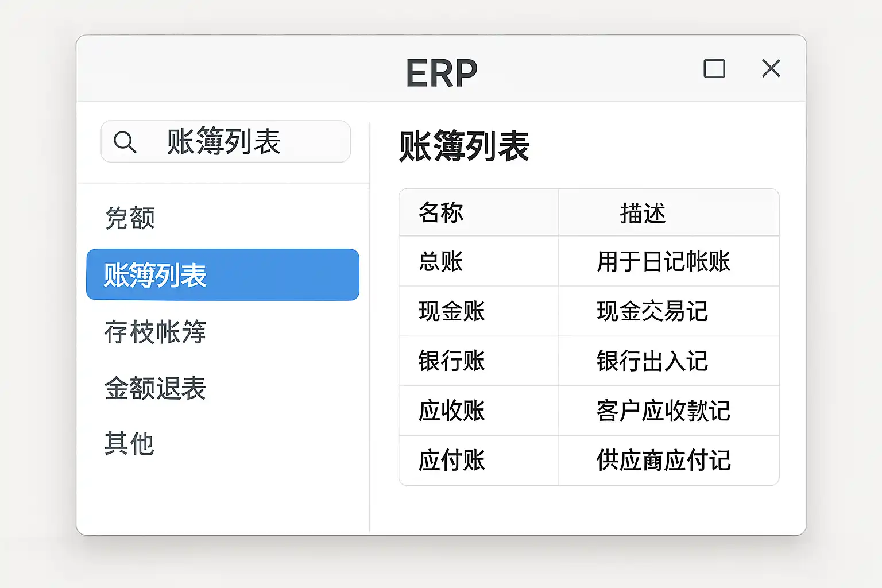Click the 现金交易记 description cell
The image size is (882, 588).
coord(652,312)
